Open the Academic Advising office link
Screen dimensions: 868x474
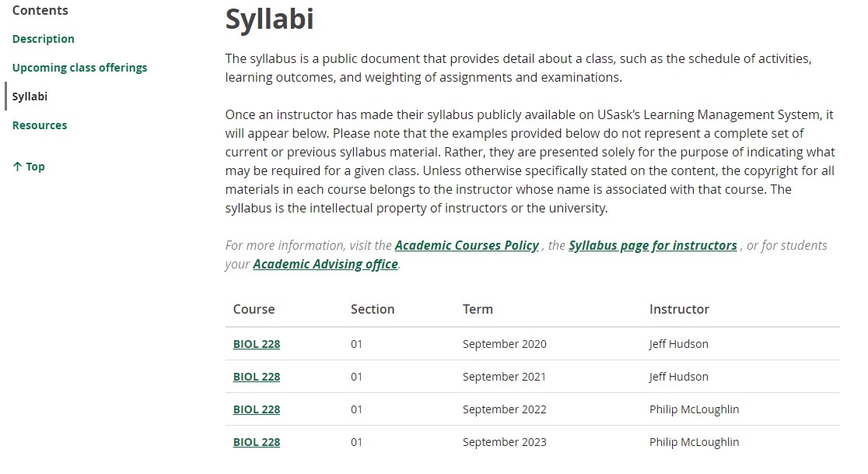[x=325, y=264]
